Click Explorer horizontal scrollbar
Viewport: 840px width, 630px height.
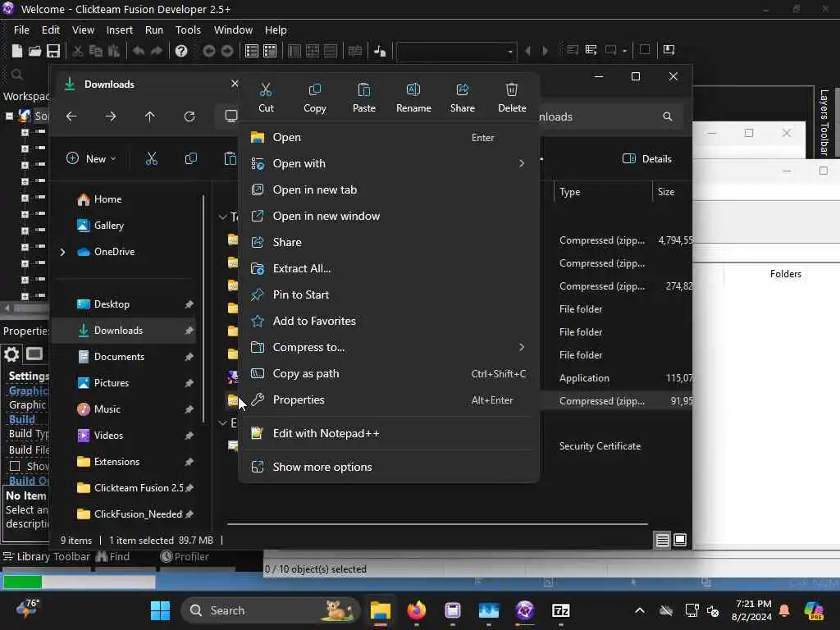[437, 523]
